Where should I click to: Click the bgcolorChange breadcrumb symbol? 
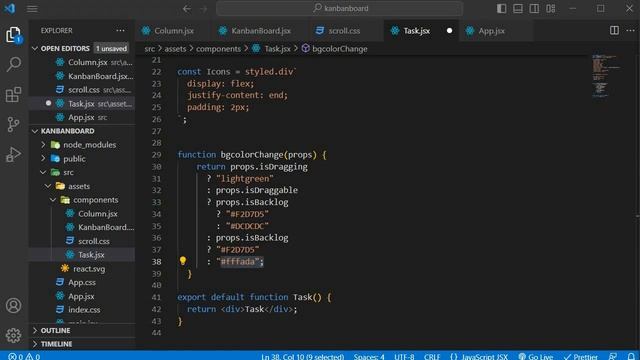coord(340,49)
